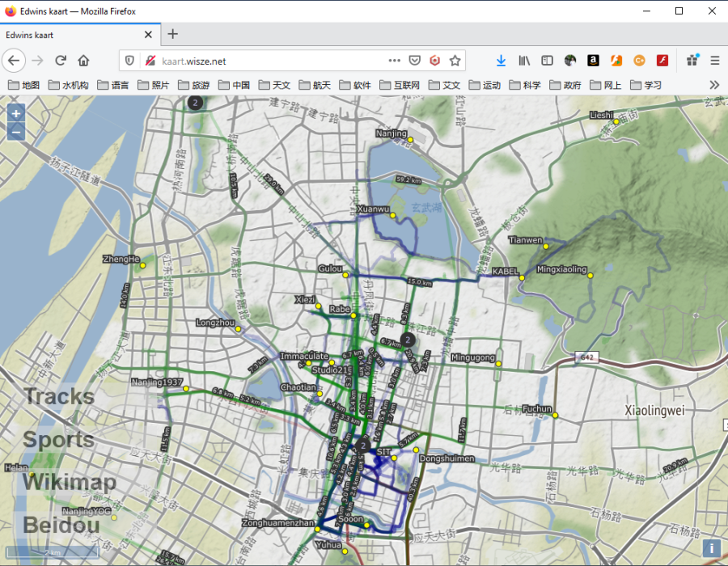
Task: Zoom in the map with plus button
Action: (x=16, y=113)
